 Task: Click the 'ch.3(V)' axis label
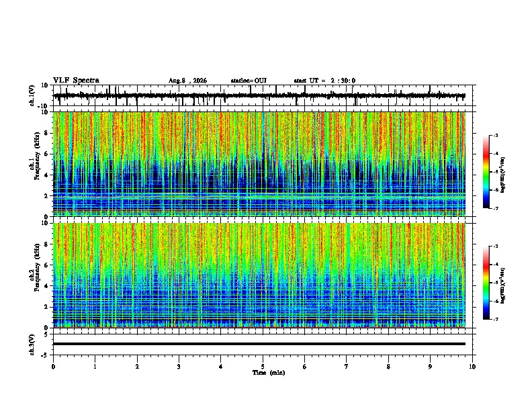[32, 345]
